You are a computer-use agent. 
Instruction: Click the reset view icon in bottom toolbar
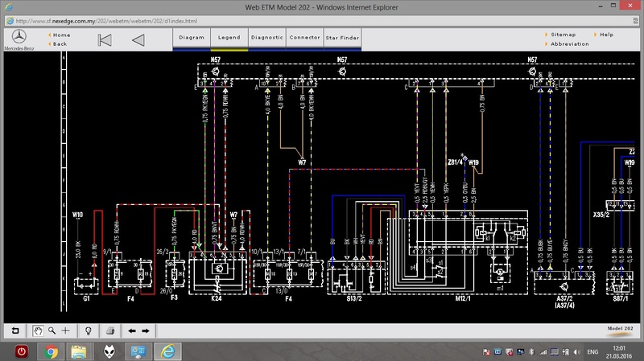pyautogui.click(x=14, y=330)
